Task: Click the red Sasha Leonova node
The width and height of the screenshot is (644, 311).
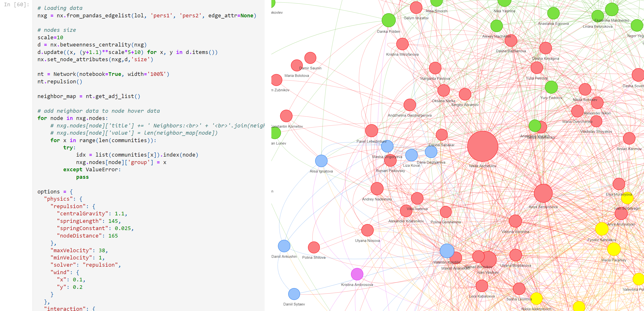Action: click(519, 289)
